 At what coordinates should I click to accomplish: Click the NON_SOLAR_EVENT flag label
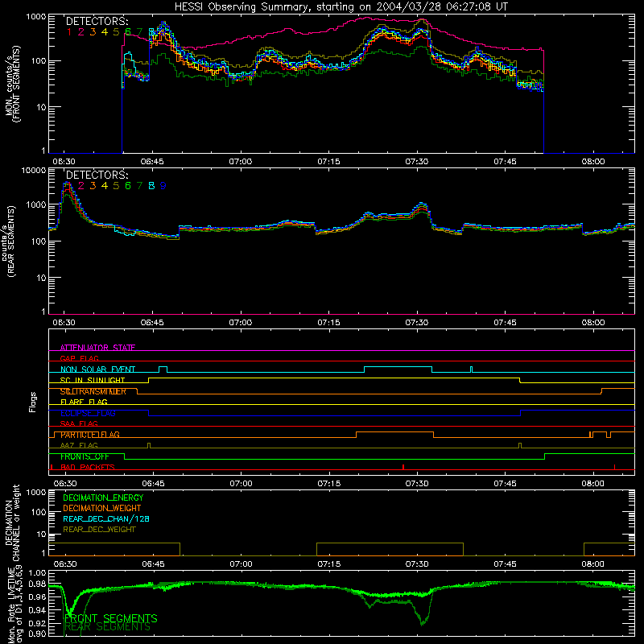(x=97, y=369)
